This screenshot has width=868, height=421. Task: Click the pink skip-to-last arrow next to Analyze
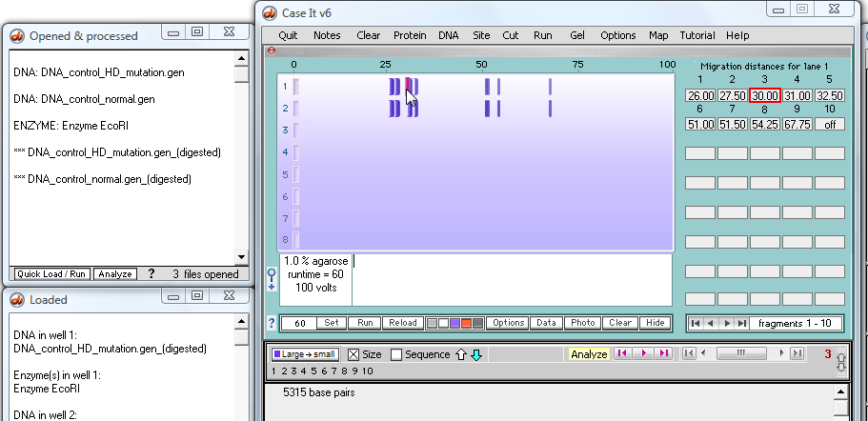(664, 353)
